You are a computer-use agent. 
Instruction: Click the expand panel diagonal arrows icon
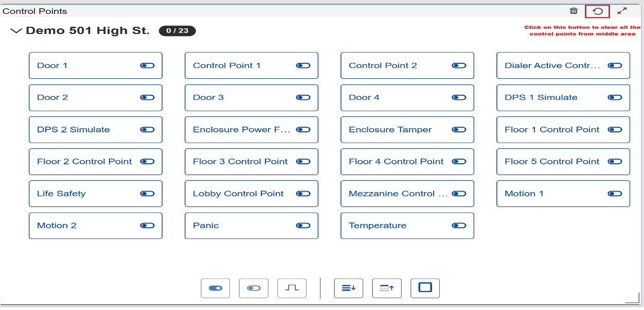(x=622, y=11)
